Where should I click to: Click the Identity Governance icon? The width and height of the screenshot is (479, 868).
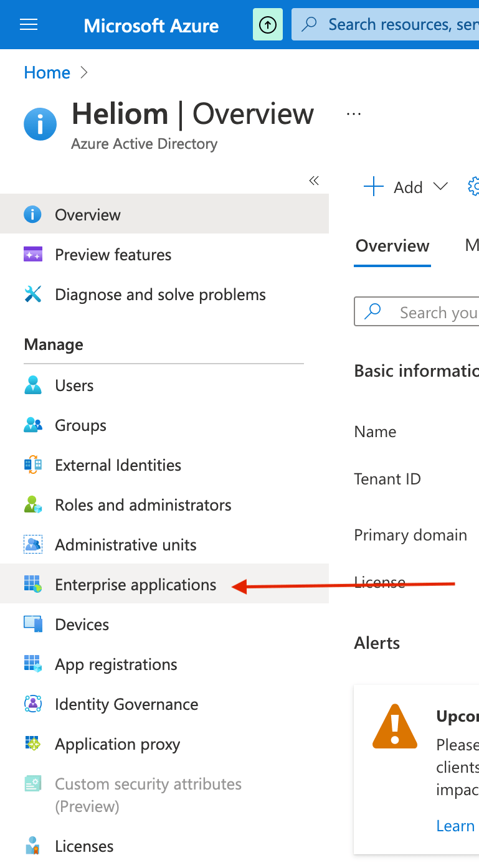(32, 704)
